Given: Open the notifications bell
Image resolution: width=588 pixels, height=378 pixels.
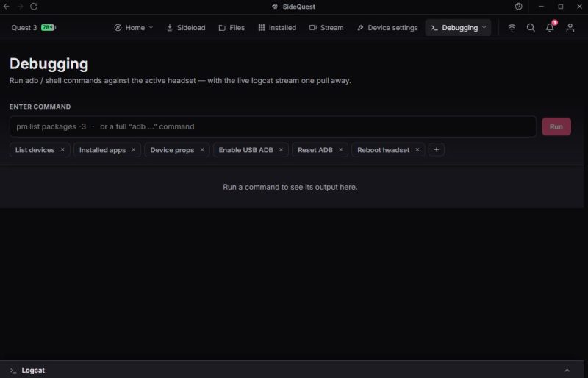Looking at the screenshot, I should (x=550, y=28).
